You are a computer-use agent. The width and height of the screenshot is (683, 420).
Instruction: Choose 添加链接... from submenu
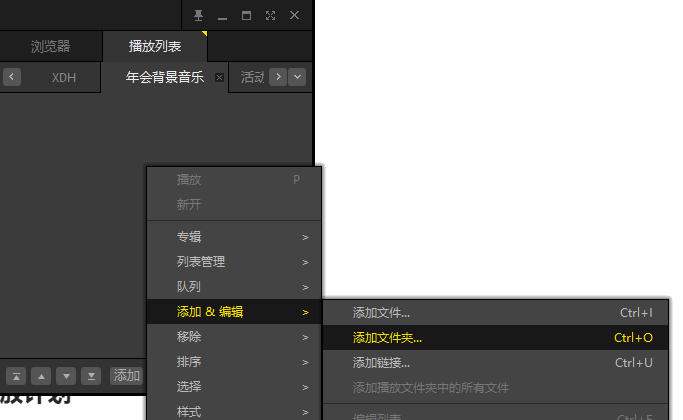pyautogui.click(x=495, y=362)
